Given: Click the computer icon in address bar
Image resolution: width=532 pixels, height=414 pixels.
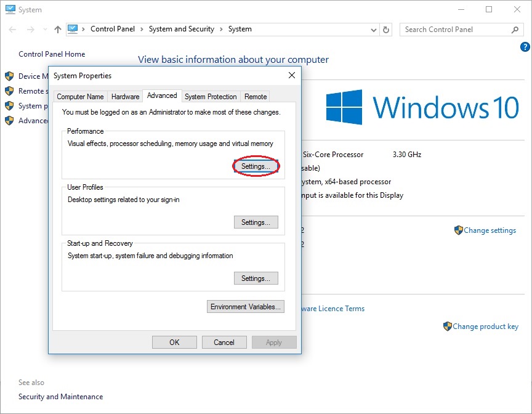Looking at the screenshot, I should pyautogui.click(x=73, y=29).
